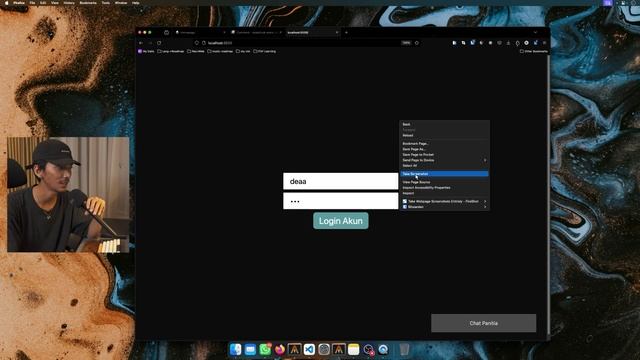Click the highlighted Take Screenshot entry
Screen dimensions: 640x360
click(x=444, y=174)
